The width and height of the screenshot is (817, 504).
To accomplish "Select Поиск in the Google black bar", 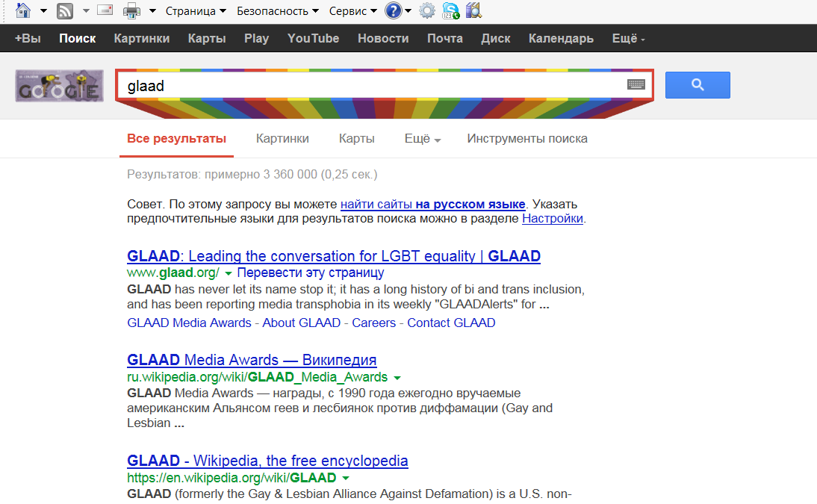I will click(77, 39).
